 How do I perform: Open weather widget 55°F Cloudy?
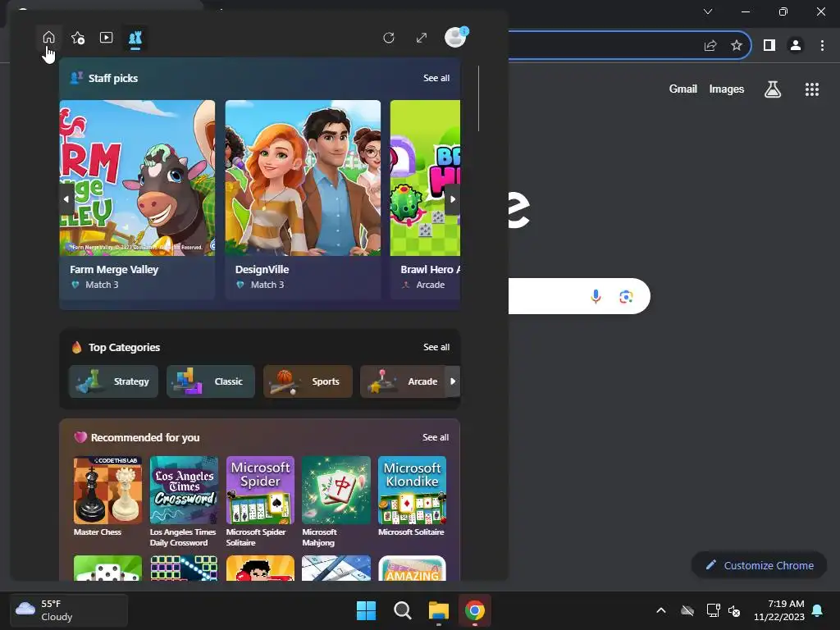69,610
